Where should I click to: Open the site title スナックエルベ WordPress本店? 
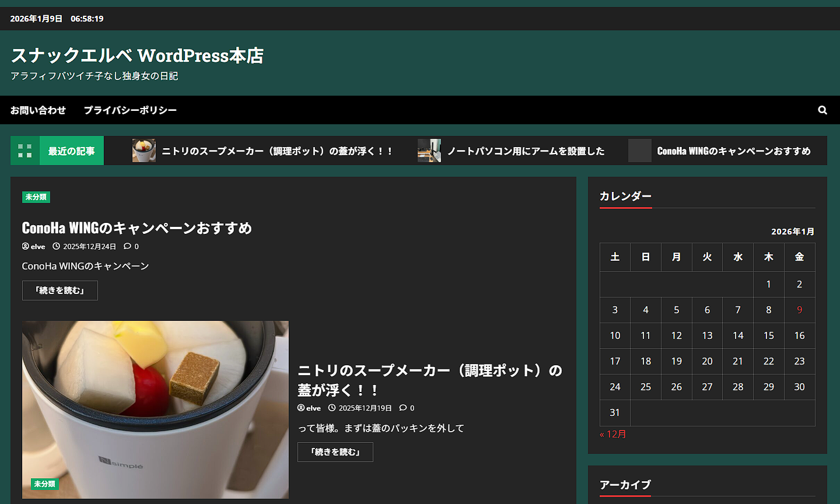137,56
